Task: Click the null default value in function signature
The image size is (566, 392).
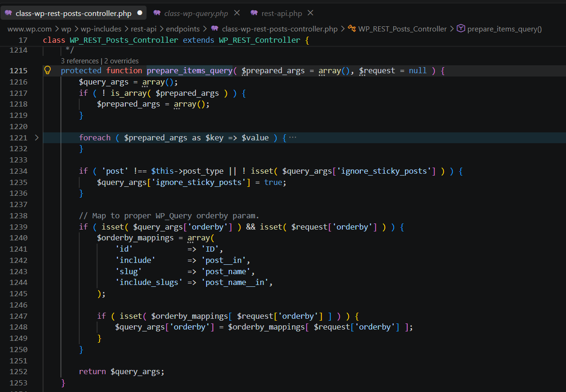Action: 418,70
